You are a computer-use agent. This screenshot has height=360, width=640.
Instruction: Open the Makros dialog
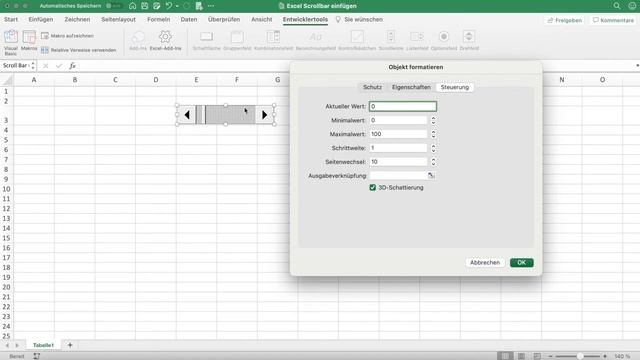tap(29, 41)
